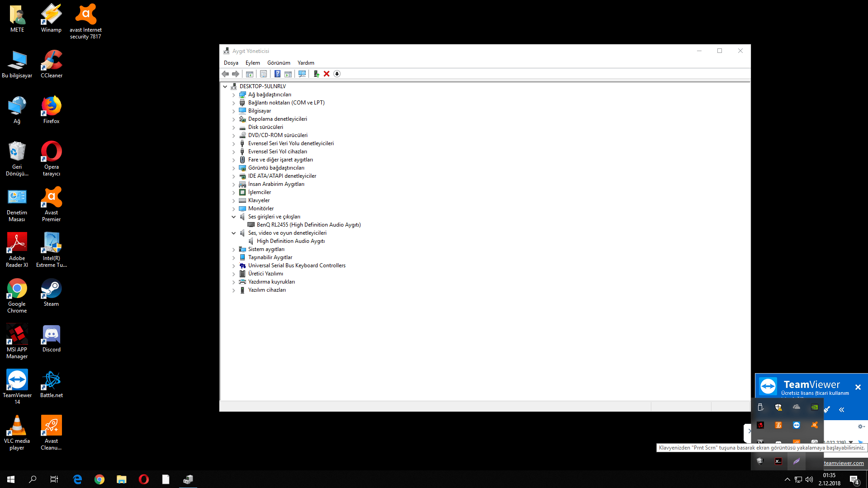Click the red X uninstall device icon
Image resolution: width=868 pixels, height=488 pixels.
pos(327,74)
